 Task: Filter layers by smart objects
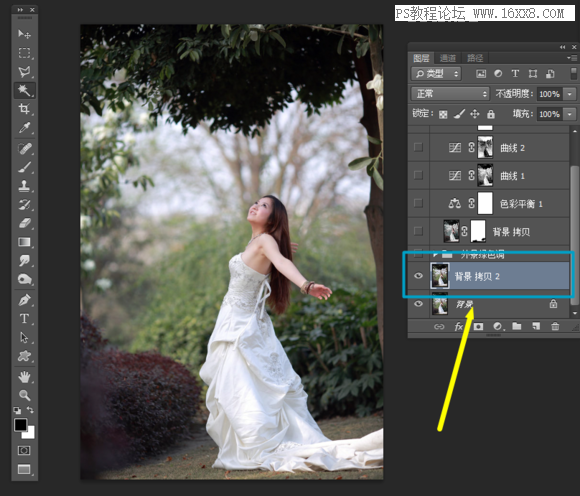(x=550, y=74)
